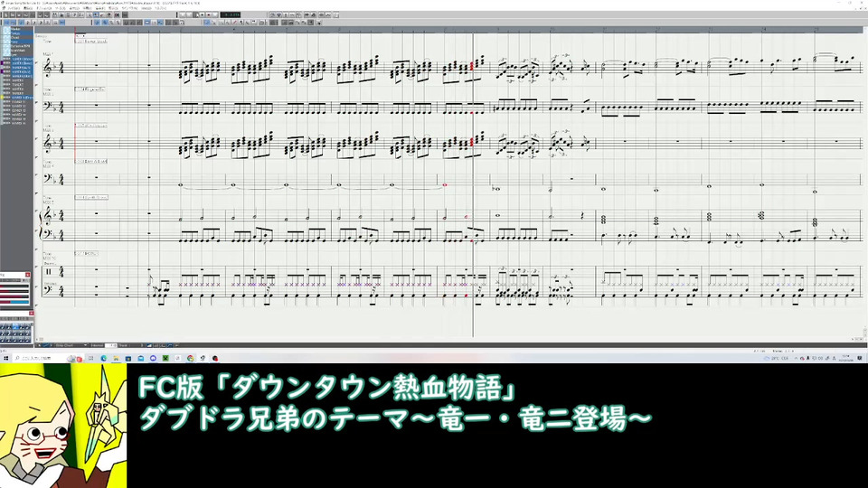Select the Tempo row in the track list
Viewport: 868px width, 488px height.
tap(16, 33)
